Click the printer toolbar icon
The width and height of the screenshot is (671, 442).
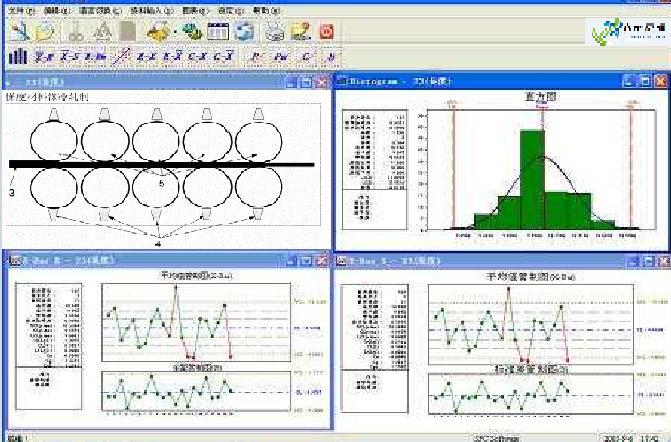coord(275,31)
